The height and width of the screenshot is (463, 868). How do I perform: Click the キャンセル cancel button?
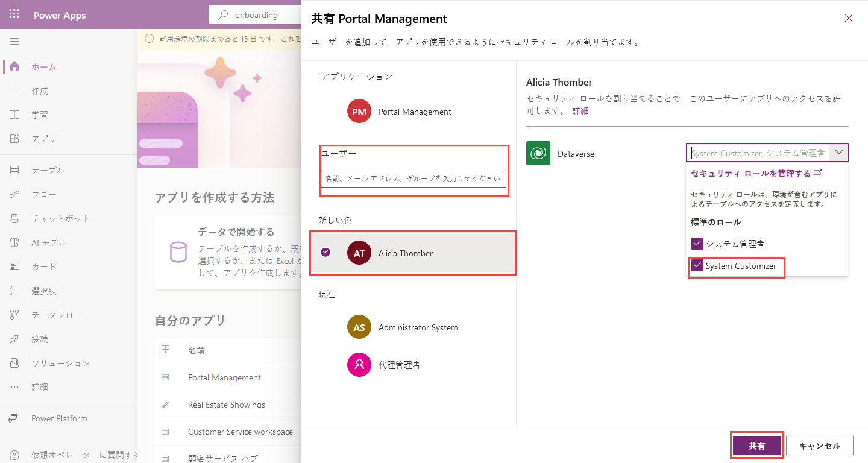(819, 446)
